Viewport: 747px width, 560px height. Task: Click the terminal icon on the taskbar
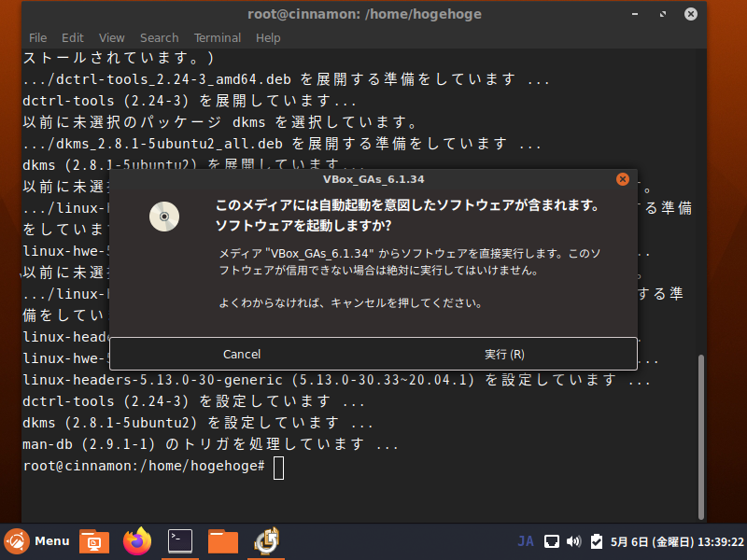(180, 541)
